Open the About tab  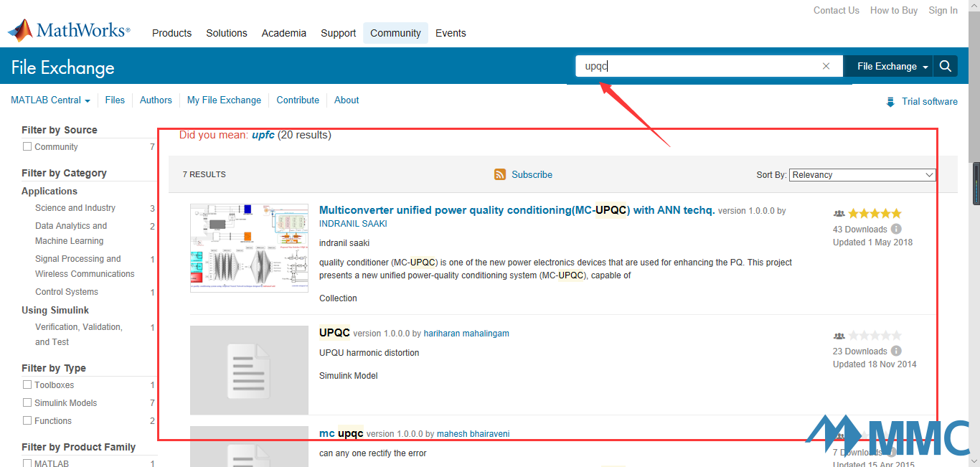coord(347,100)
